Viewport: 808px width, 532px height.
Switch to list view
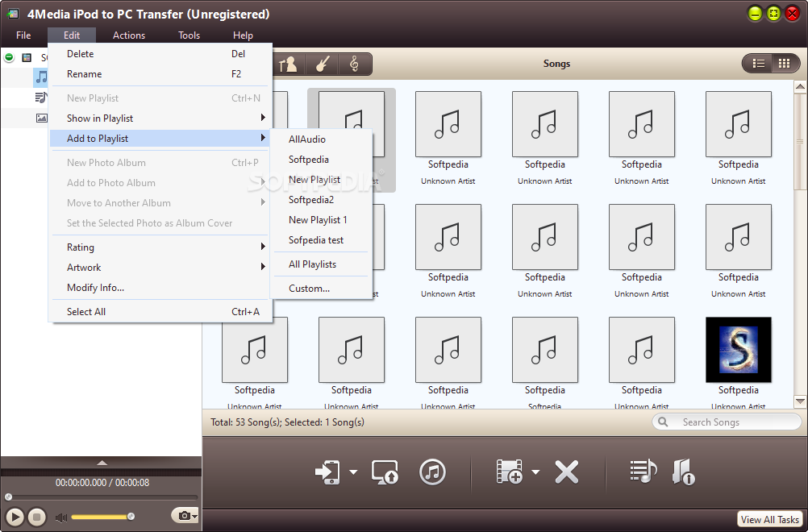[x=758, y=64]
